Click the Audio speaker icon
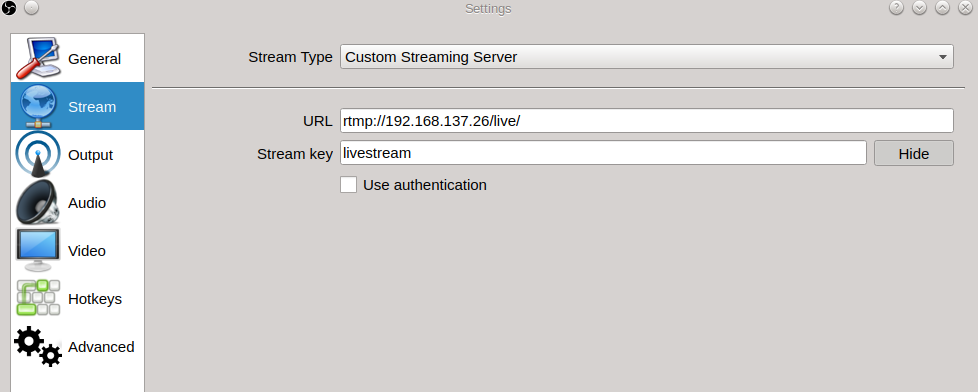 click(x=38, y=202)
